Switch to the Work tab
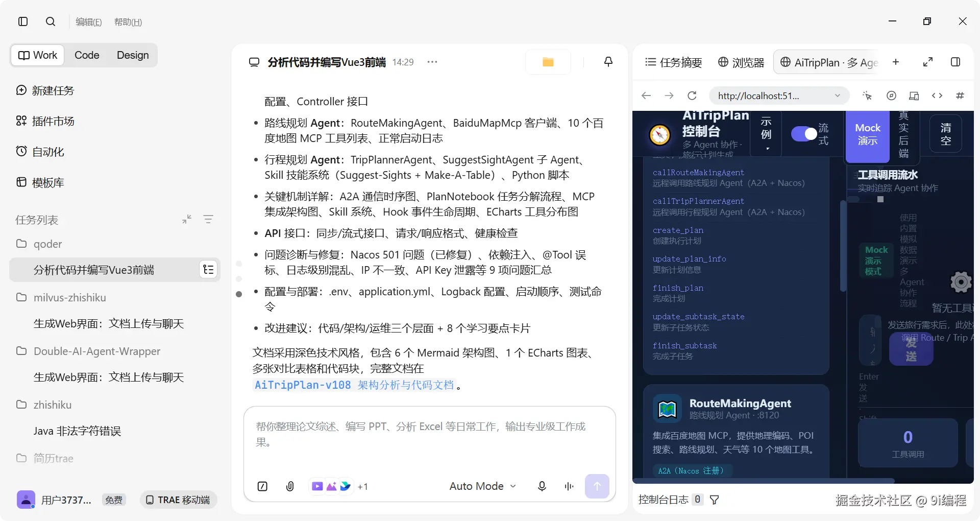The width and height of the screenshot is (980, 521). tap(38, 55)
